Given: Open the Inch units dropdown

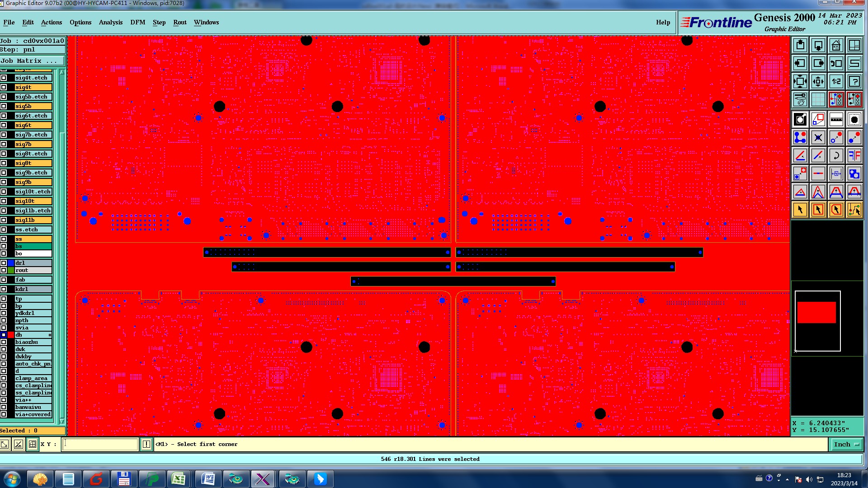Looking at the screenshot, I should tap(846, 445).
